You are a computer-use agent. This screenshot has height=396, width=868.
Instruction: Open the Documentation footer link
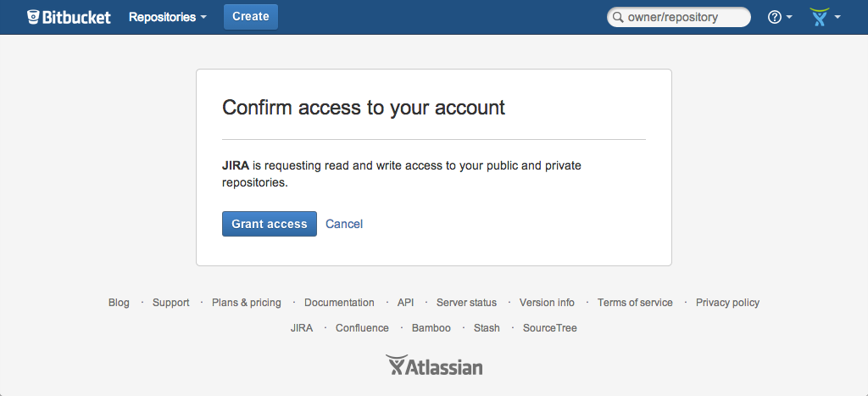coord(339,303)
